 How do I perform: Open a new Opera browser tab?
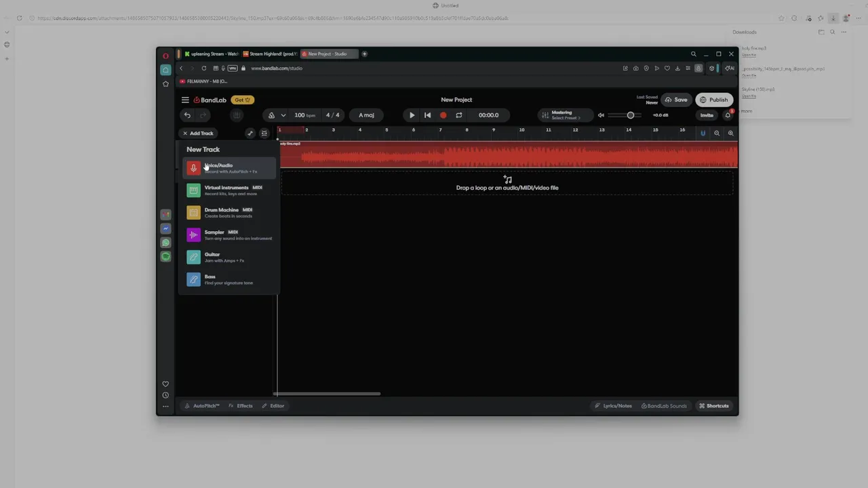coord(364,54)
